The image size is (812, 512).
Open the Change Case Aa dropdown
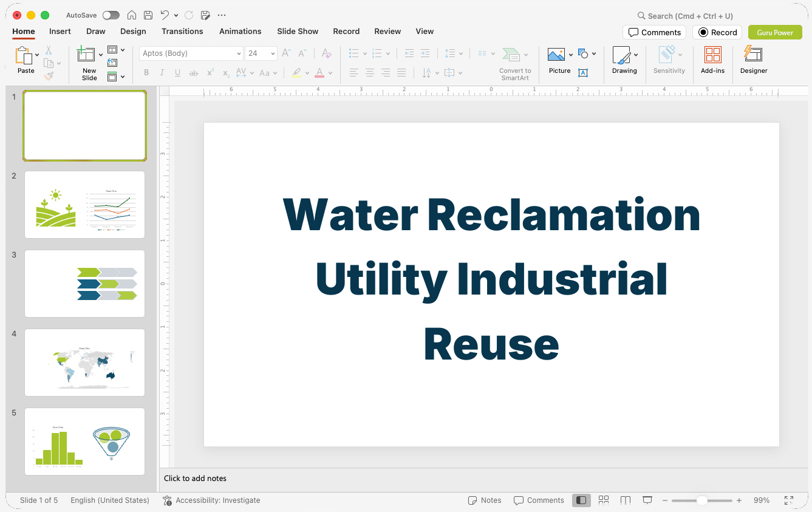point(268,73)
